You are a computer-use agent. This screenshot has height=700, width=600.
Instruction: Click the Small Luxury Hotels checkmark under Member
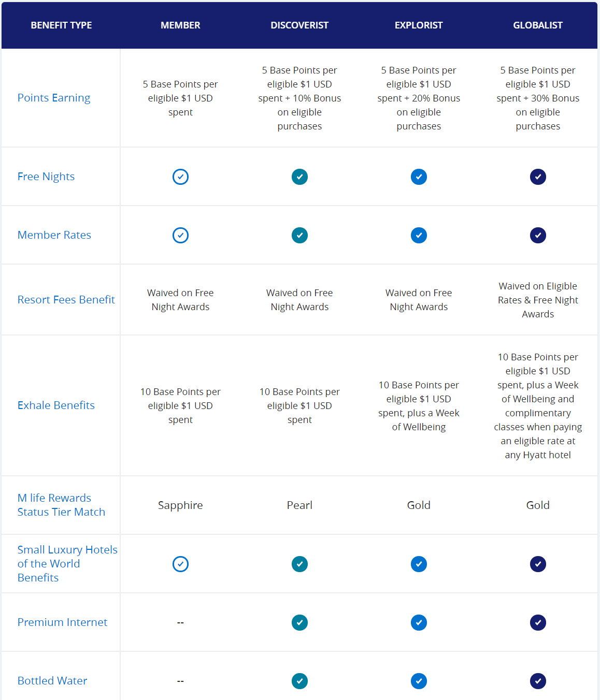coord(180,564)
